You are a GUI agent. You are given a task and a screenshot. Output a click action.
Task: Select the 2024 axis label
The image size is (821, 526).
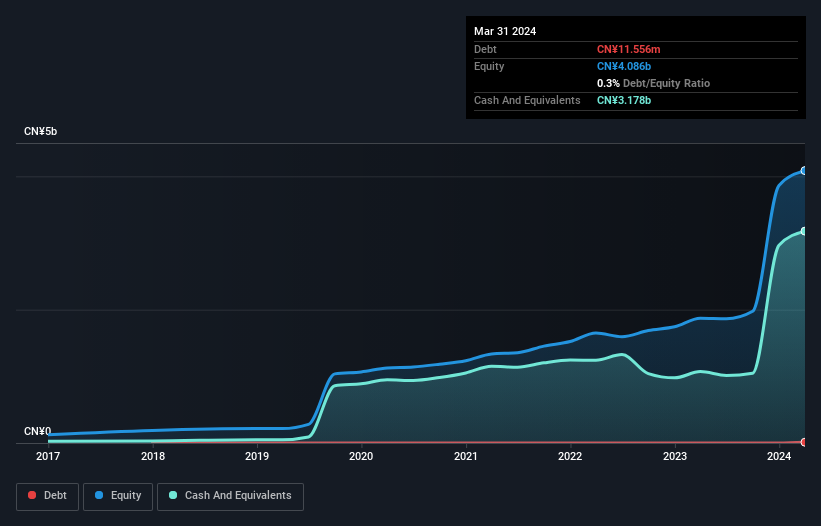779,456
